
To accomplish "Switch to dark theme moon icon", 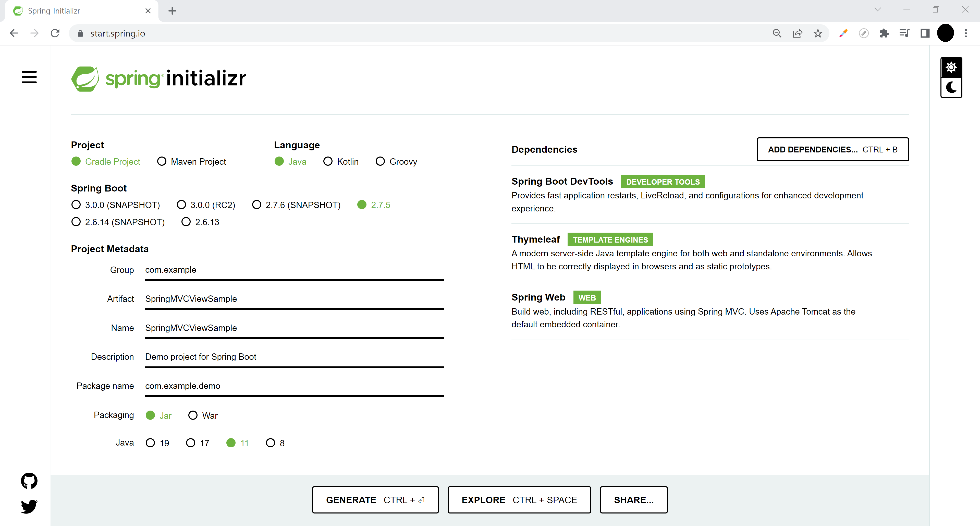I will (951, 88).
